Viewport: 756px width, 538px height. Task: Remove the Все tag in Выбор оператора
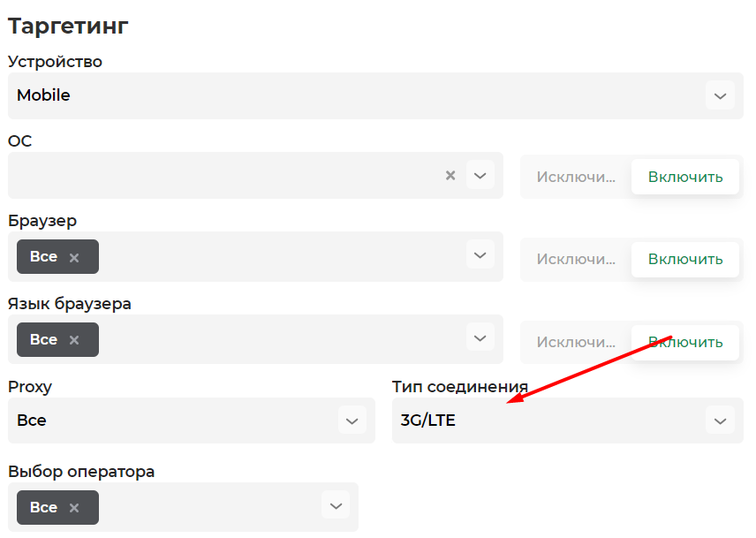(x=74, y=508)
